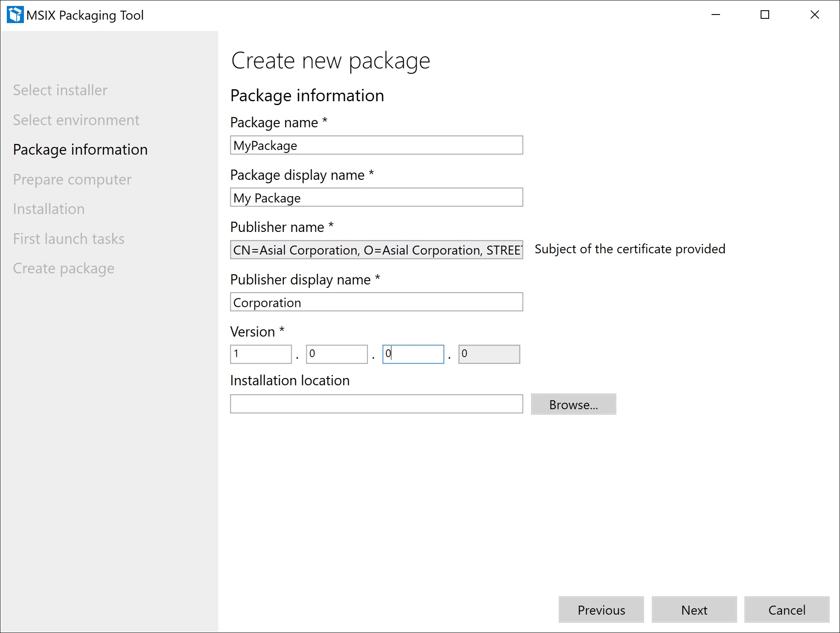840x633 pixels.
Task: Maximize the MSIX Packaging Tool window
Action: pos(765,15)
